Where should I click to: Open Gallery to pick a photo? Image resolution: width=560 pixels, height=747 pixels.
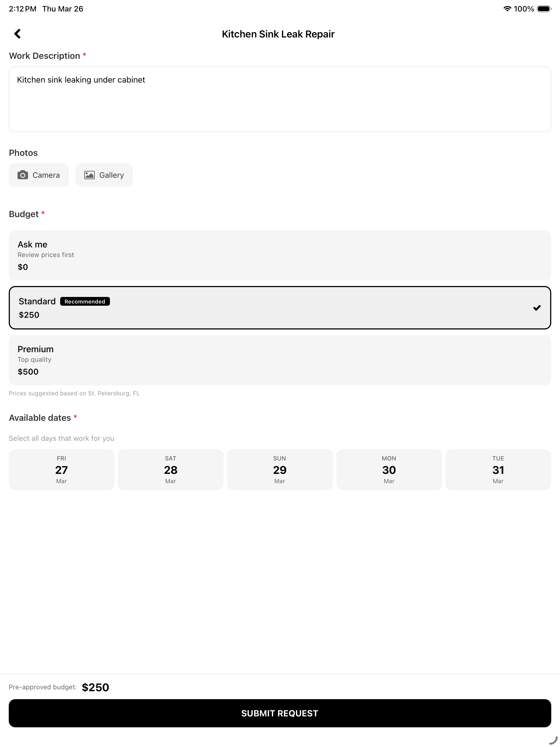coord(104,175)
